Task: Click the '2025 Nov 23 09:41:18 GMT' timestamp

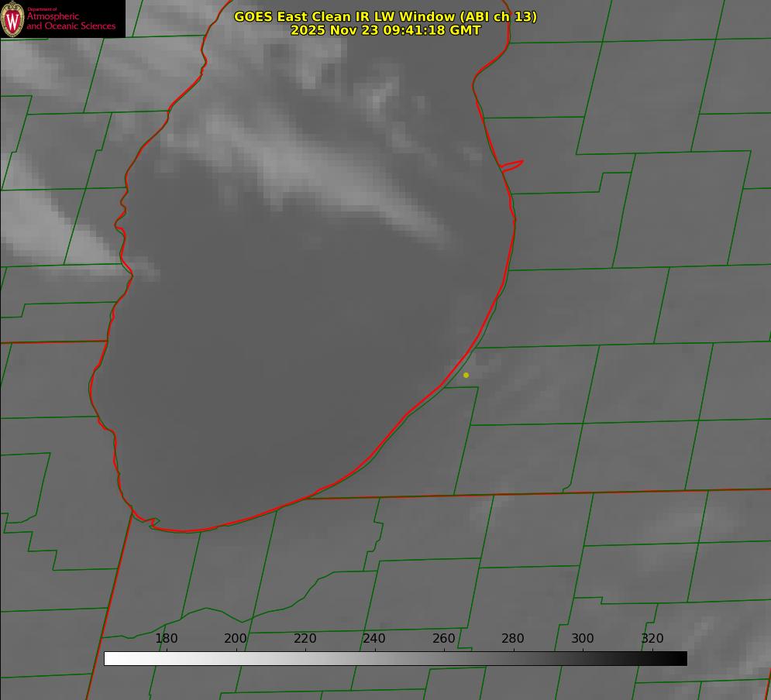Action: 385,30
